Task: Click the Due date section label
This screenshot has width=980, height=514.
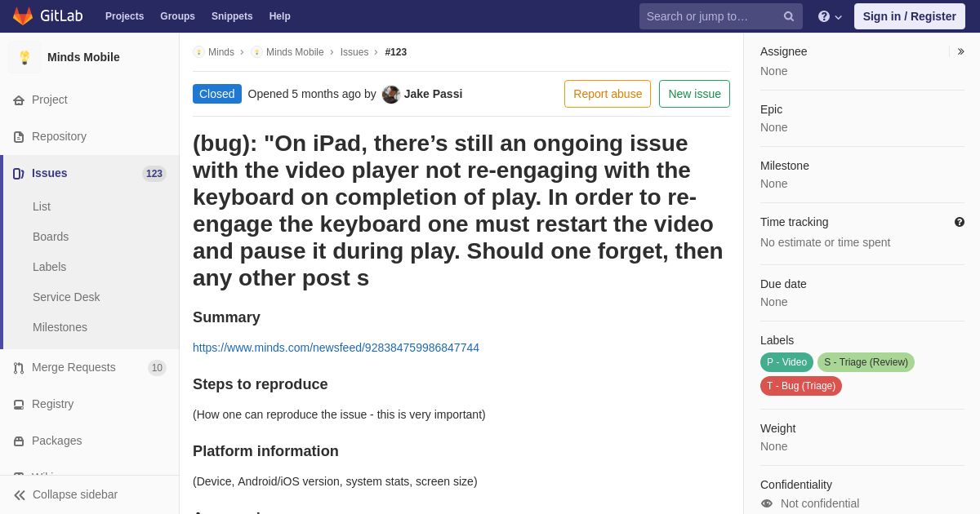Action: coord(783,284)
